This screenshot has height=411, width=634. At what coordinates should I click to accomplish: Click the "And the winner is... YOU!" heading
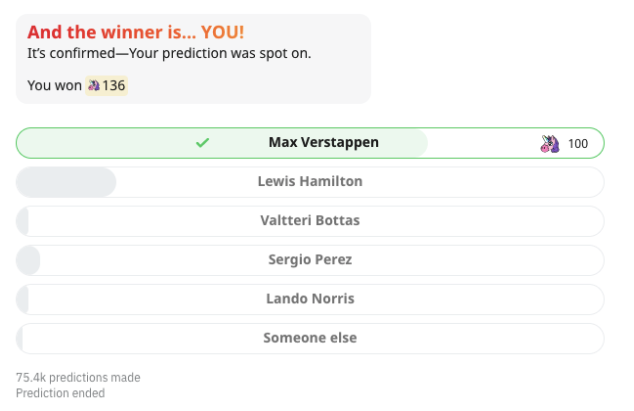point(135,32)
